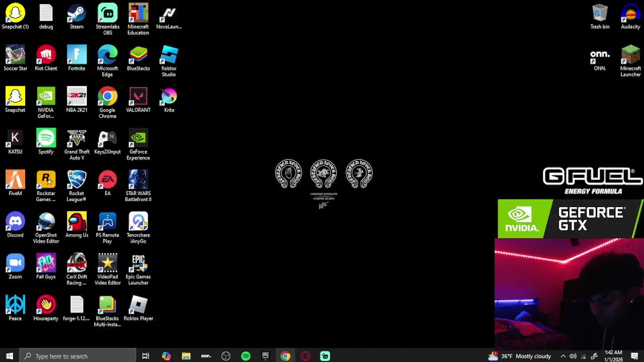Select the forge-1.12 file icon
644x362 pixels.
[76, 309]
